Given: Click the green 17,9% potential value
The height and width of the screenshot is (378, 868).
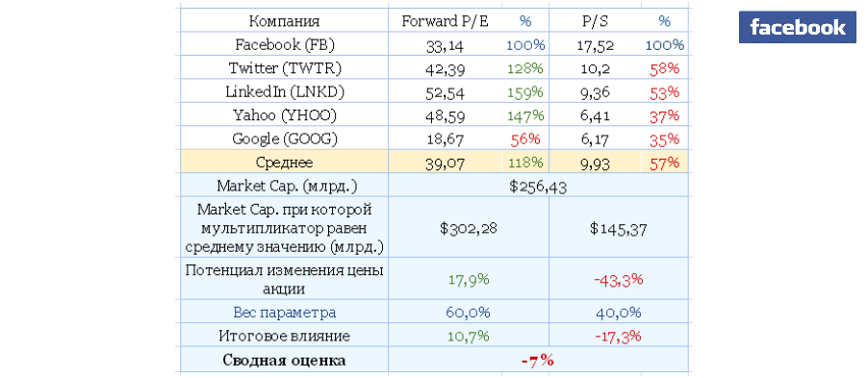Looking at the screenshot, I should pos(469,280).
